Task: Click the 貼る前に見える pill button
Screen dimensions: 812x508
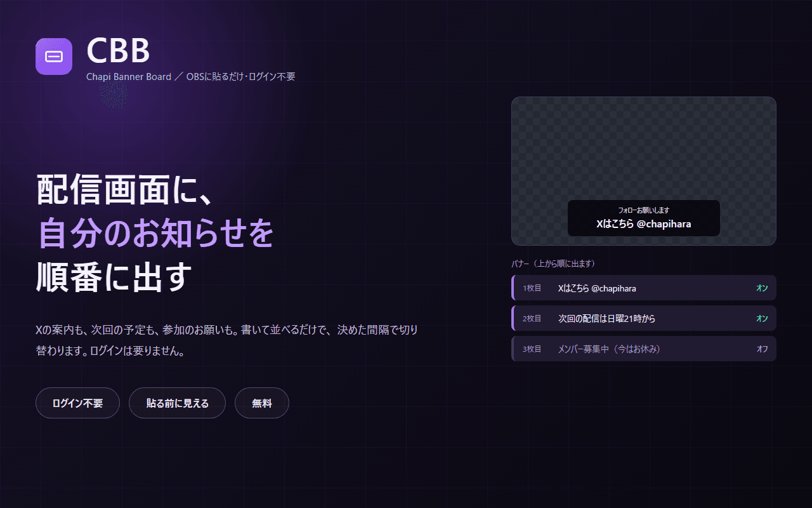Action: (x=177, y=403)
